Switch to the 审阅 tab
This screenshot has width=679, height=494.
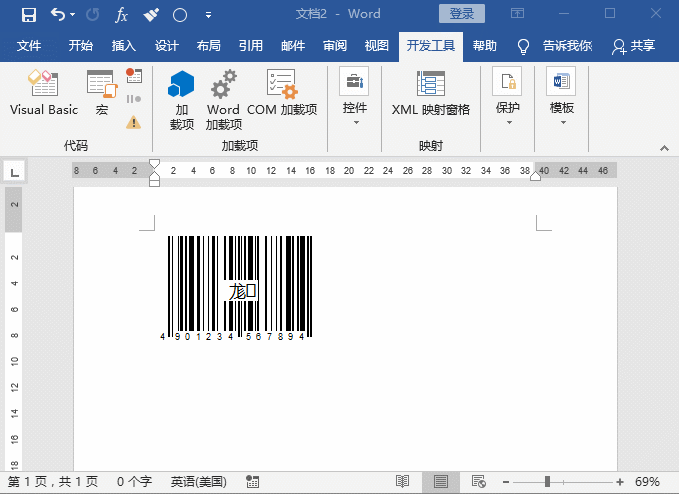(x=335, y=45)
